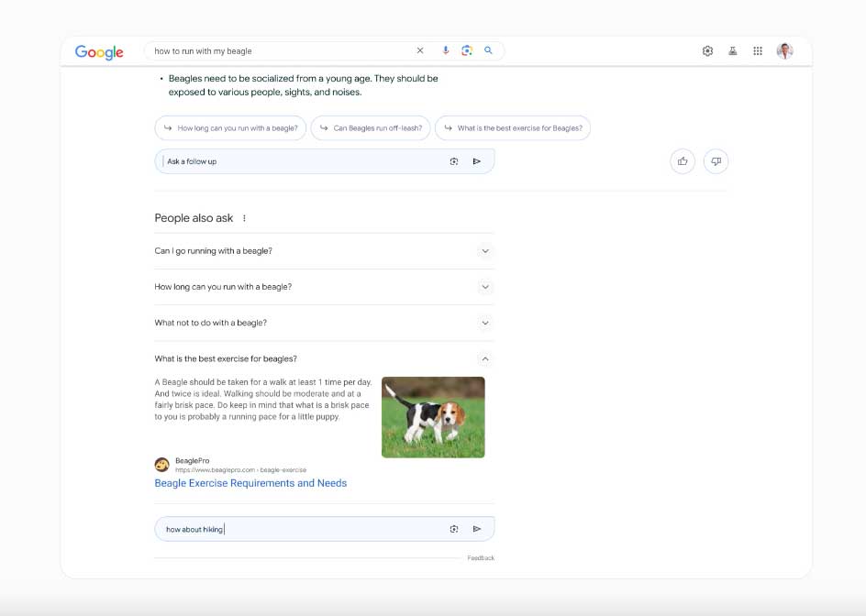Click the beaglepro.com URL text
Screen dimensions: 866x616
click(x=240, y=469)
